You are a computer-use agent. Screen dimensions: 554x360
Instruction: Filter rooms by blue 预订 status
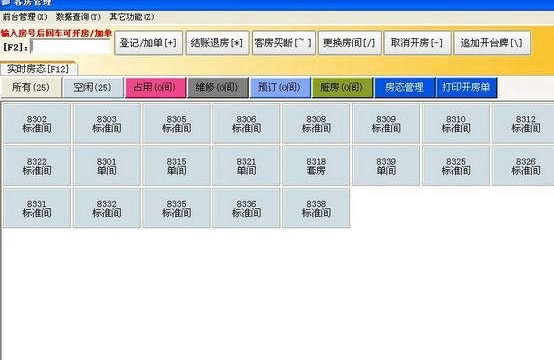pos(280,88)
